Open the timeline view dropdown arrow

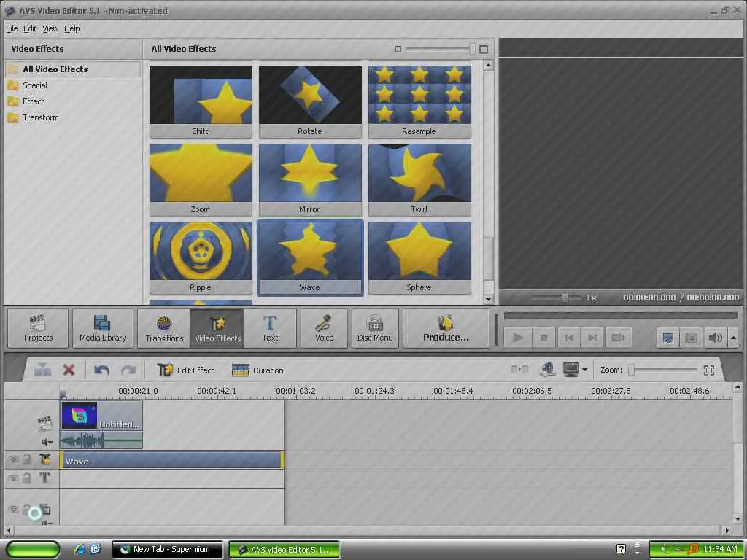point(584,370)
